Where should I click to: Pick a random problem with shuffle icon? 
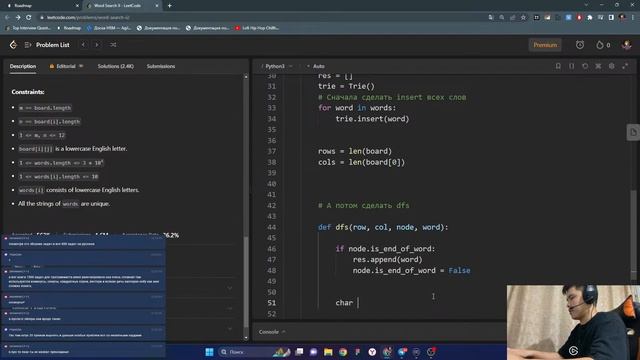click(113, 45)
